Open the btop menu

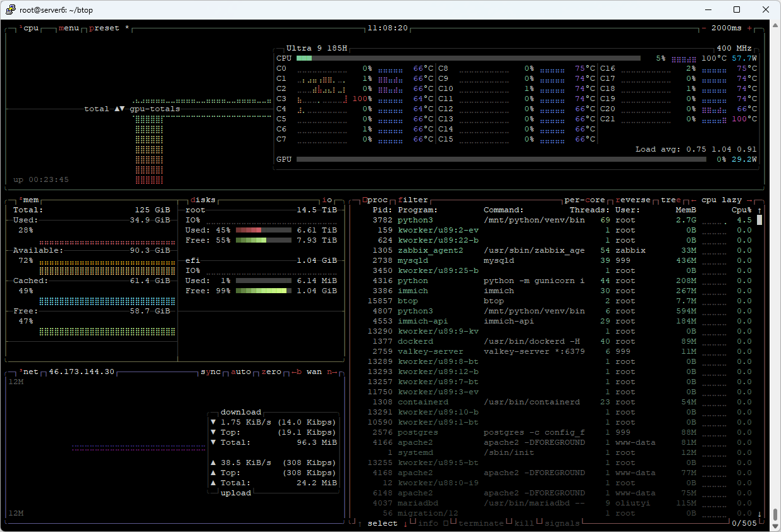(68, 28)
